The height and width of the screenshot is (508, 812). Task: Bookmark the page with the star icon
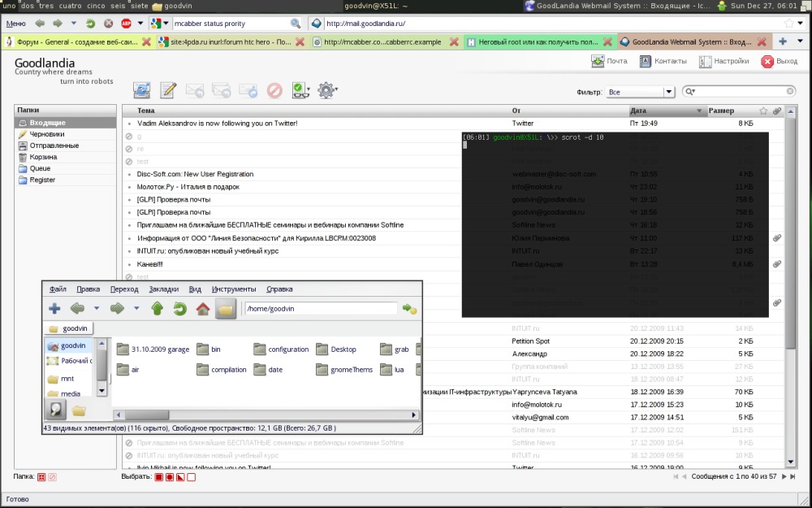point(788,24)
